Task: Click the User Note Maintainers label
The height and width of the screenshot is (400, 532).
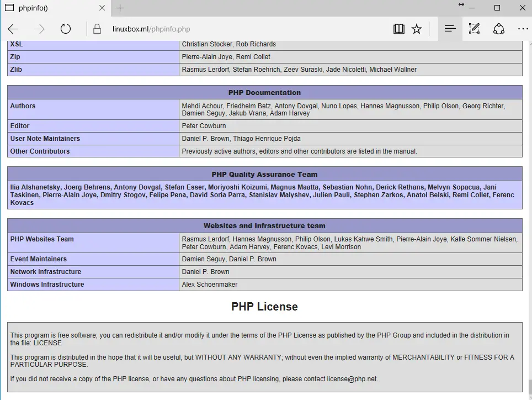Action: point(45,139)
